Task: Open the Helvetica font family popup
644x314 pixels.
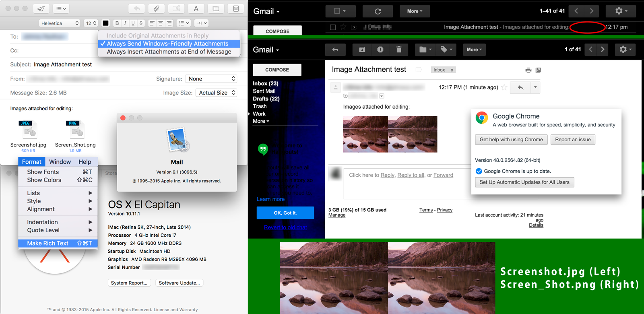Action: tap(60, 23)
